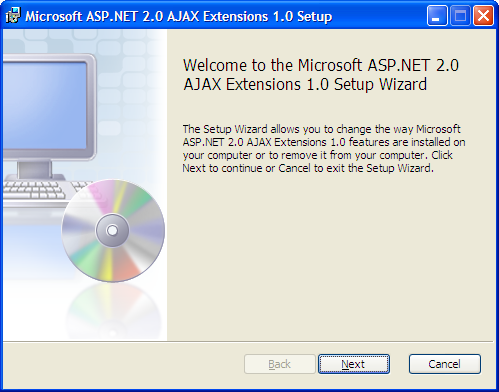
Task: Click the empty beige area below the description
Action: pyautogui.click(x=330, y=257)
